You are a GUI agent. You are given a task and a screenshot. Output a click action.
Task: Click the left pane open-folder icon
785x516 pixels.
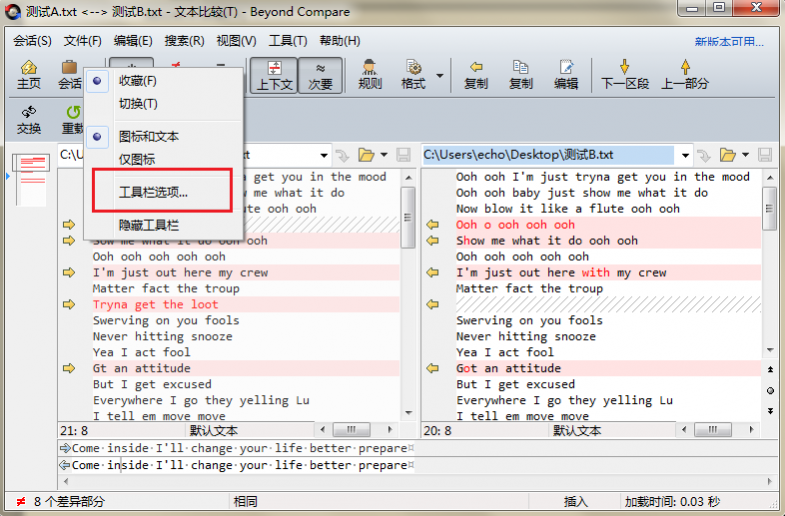366,155
